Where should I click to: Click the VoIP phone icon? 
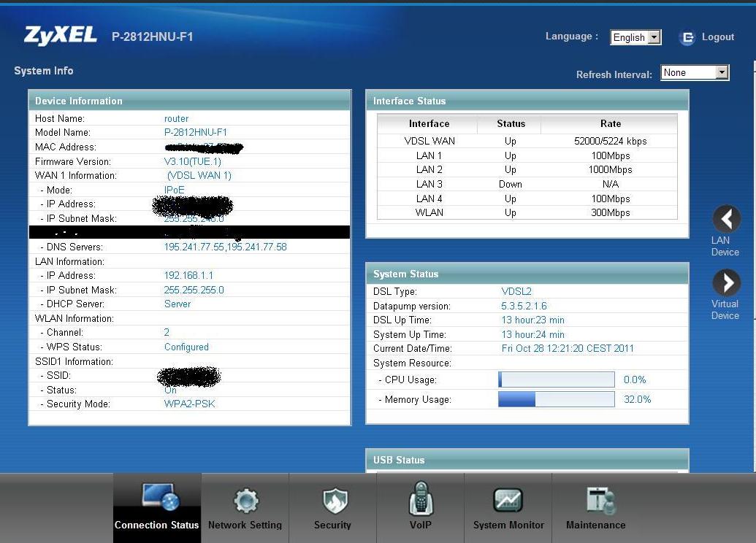tap(421, 498)
